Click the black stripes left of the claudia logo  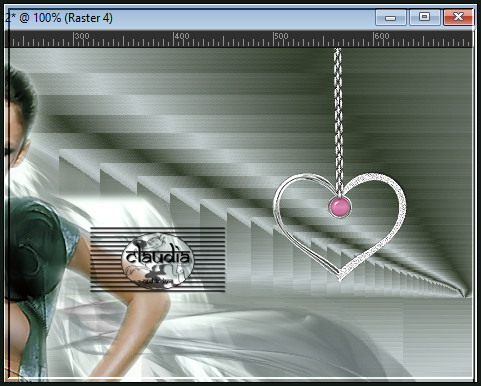pos(106,259)
